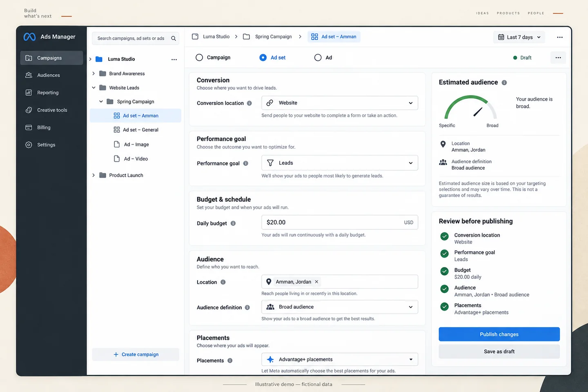Click Estimated audience info icon
Image resolution: width=588 pixels, height=392 pixels.
(504, 82)
